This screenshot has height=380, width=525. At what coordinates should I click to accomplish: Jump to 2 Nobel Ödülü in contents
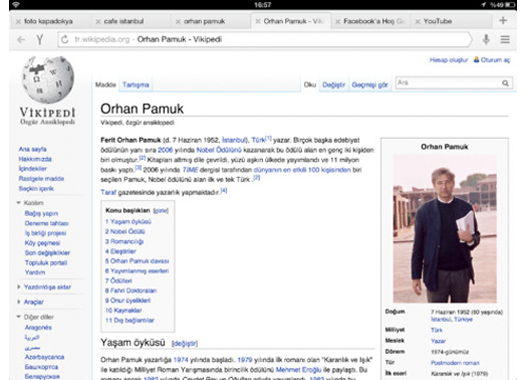[125, 231]
